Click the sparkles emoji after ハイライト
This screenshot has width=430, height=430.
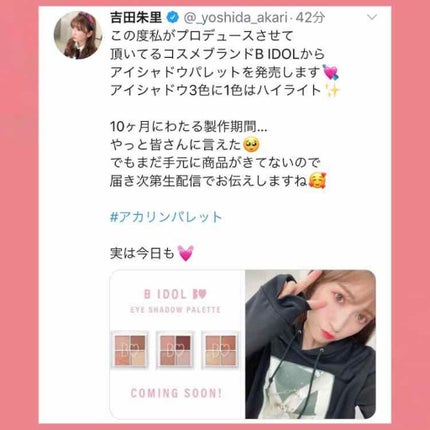tap(332, 91)
